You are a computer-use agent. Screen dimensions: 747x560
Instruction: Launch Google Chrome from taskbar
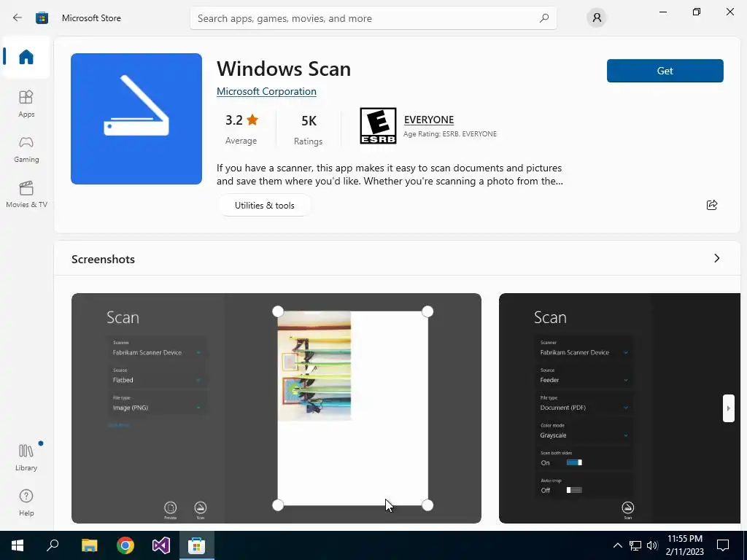[125, 545]
